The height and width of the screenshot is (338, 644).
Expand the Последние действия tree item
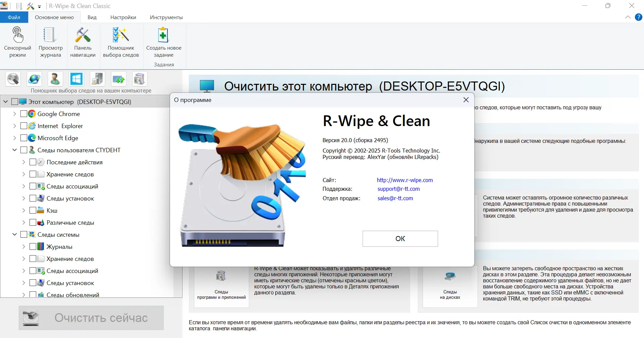pyautogui.click(x=23, y=162)
